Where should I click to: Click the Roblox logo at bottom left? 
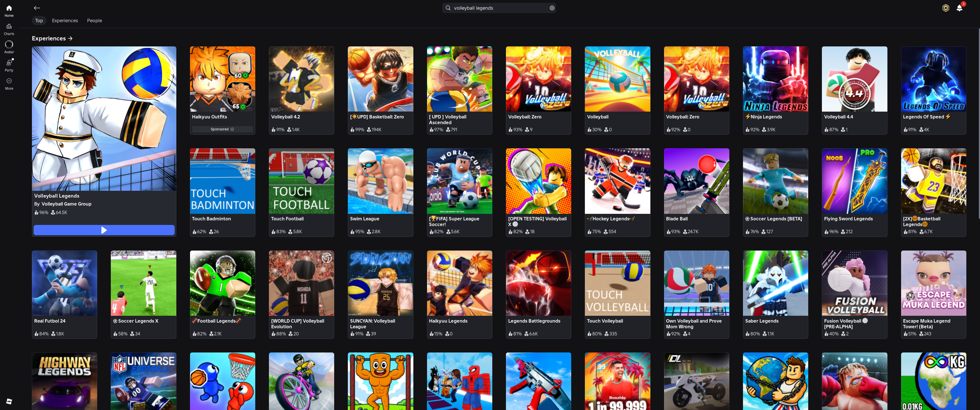click(9, 401)
